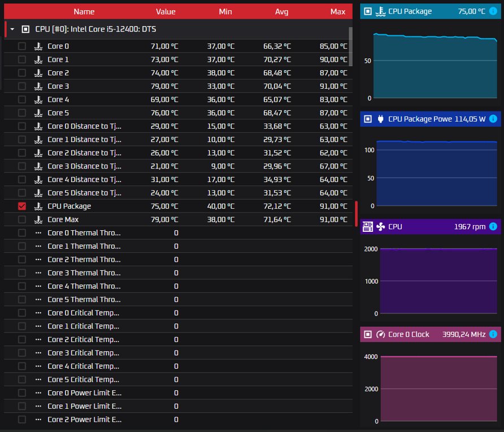This screenshot has height=432, width=504.
Task: Click the CPU Package temperature graph area
Action: pos(435,66)
